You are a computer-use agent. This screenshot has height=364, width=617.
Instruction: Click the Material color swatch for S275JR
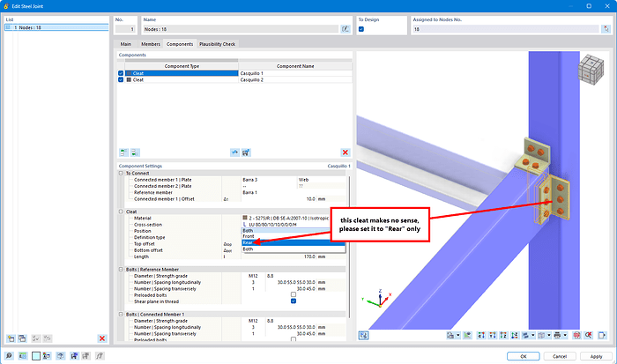244,218
